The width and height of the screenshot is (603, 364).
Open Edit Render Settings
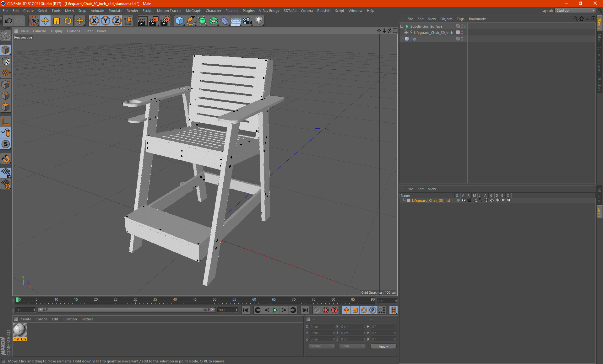(x=165, y=21)
